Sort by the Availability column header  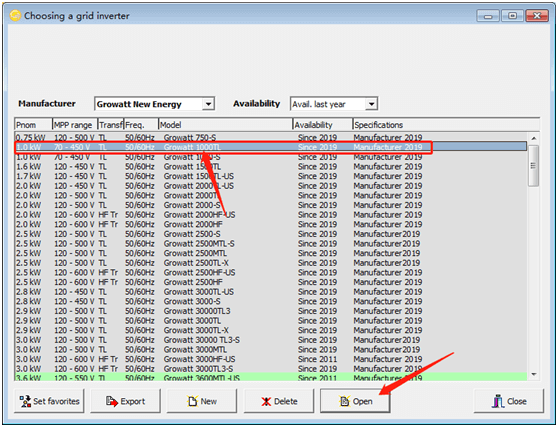click(x=323, y=125)
